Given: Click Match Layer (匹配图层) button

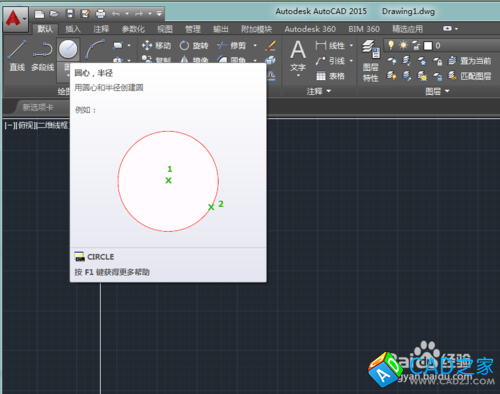Looking at the screenshot, I should pyautogui.click(x=470, y=76).
